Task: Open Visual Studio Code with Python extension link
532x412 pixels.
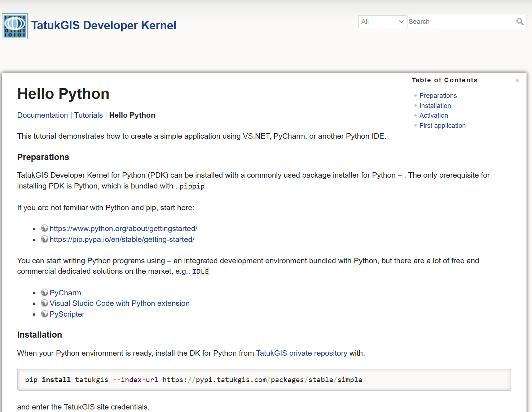Action: point(119,303)
